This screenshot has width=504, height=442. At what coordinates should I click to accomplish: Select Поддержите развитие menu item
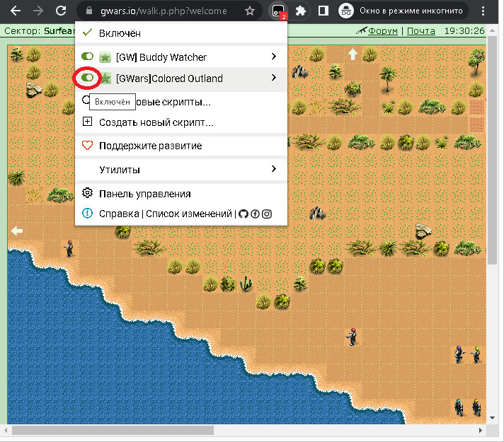(181, 146)
